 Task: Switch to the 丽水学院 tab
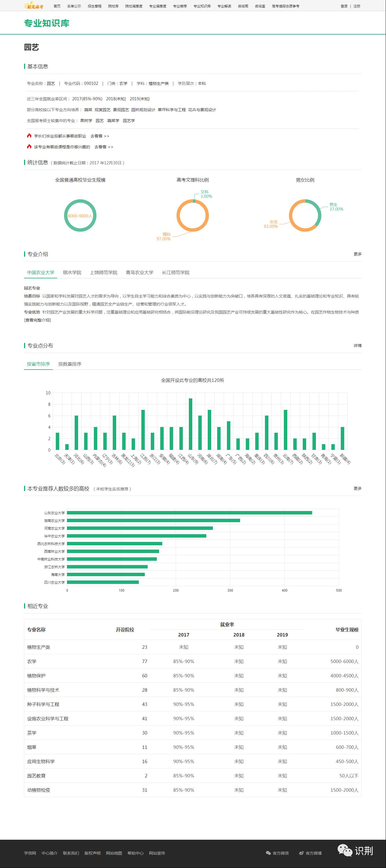[x=72, y=272]
